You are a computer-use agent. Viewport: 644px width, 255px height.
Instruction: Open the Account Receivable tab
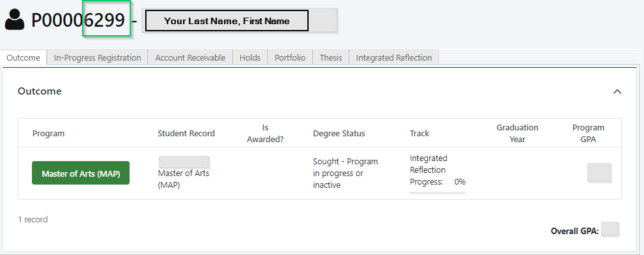190,57
